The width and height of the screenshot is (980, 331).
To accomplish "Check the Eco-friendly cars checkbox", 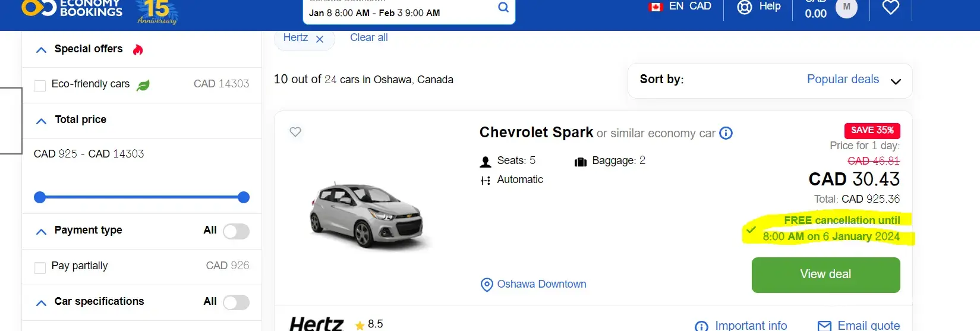I will coord(40,86).
